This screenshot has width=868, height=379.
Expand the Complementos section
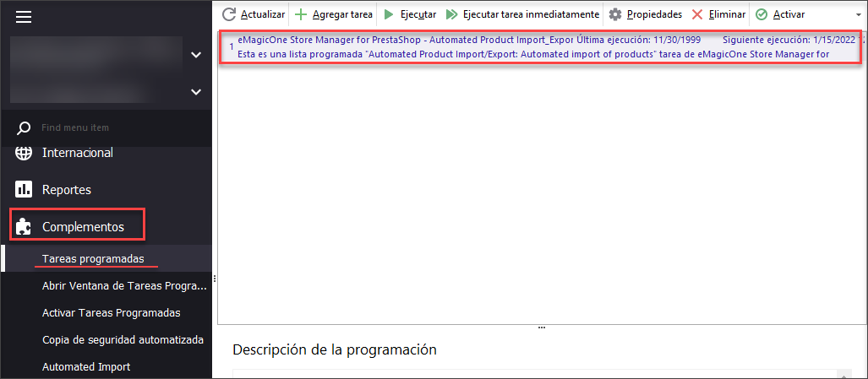(83, 226)
